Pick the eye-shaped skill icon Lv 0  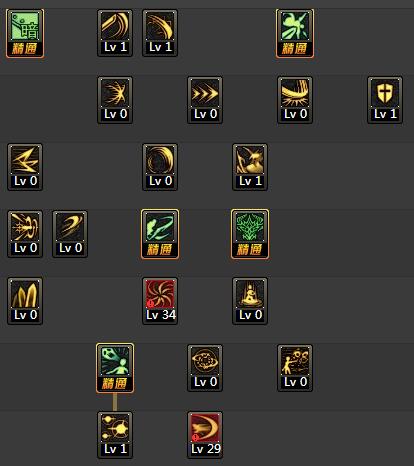(x=205, y=368)
